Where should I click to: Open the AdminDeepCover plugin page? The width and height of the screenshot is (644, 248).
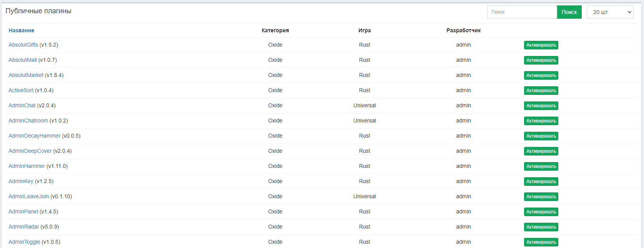point(30,151)
